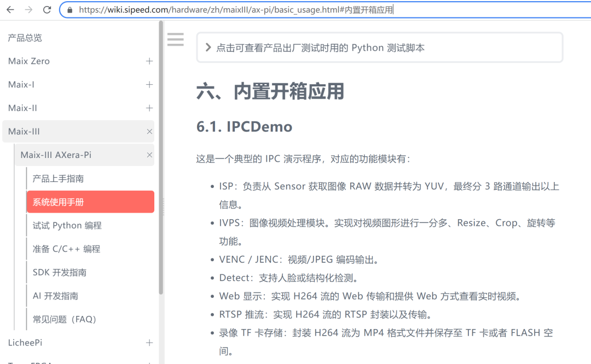Click the 六、内置开箱应用 heading

(x=270, y=91)
